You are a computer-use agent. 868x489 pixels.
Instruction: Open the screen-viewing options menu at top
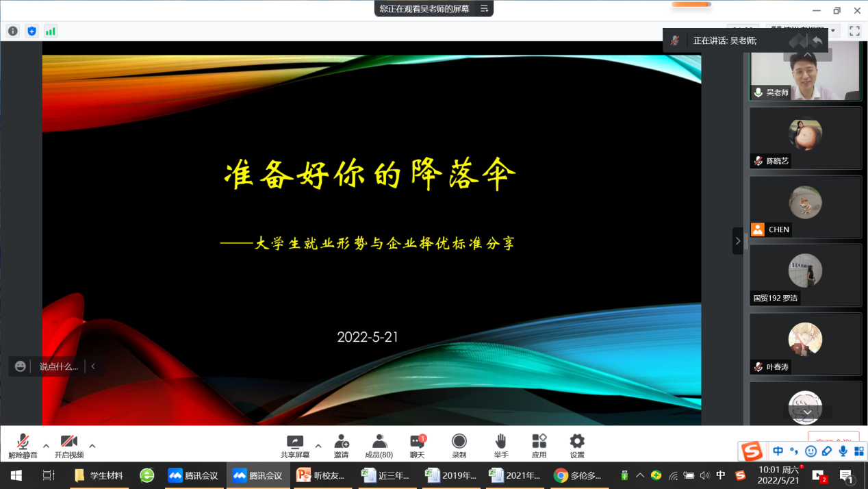tap(484, 9)
